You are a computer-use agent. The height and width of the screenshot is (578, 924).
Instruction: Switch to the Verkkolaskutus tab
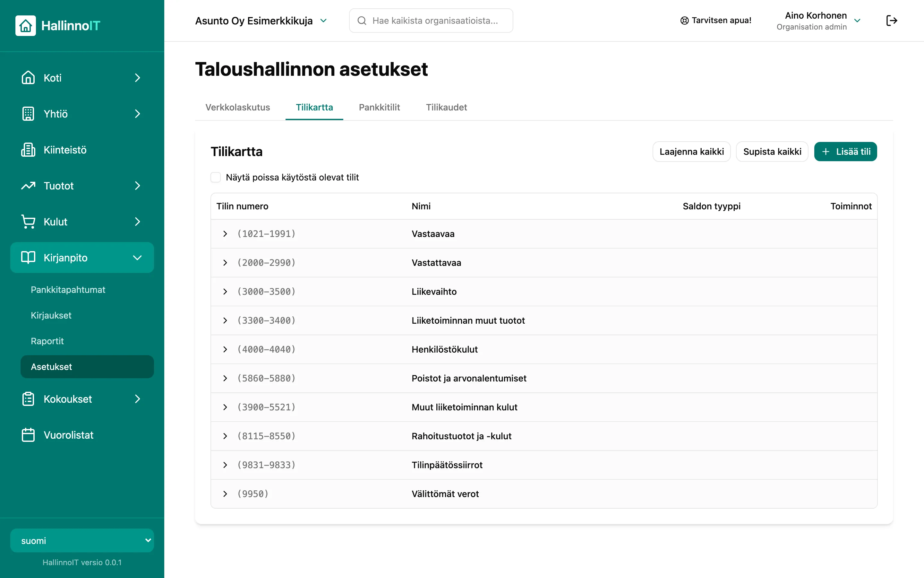pos(237,108)
